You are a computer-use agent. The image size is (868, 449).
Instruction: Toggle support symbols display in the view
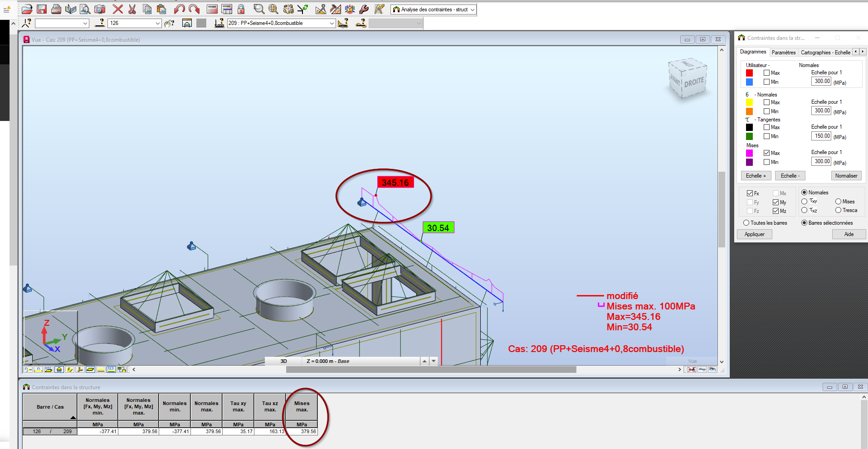(x=59, y=369)
